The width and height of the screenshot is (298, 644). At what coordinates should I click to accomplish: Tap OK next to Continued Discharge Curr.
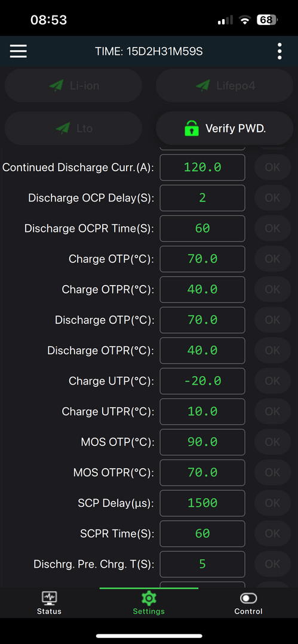(272, 167)
